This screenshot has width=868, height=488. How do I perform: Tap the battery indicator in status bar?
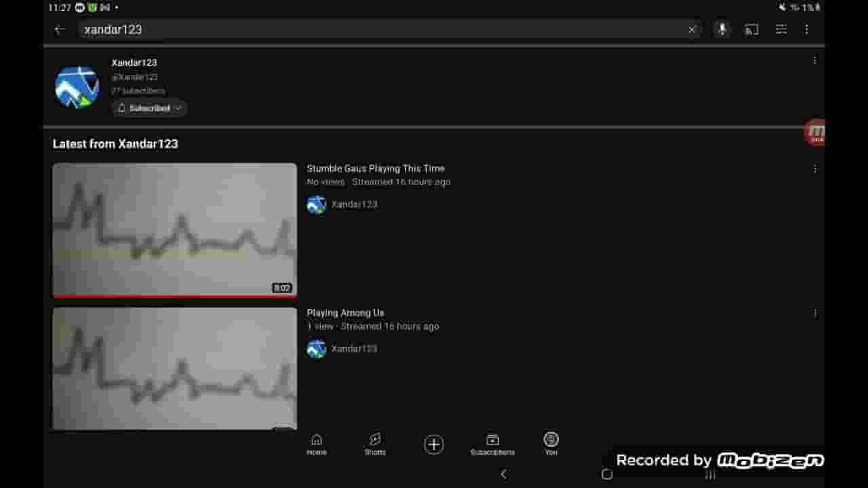[811, 7]
